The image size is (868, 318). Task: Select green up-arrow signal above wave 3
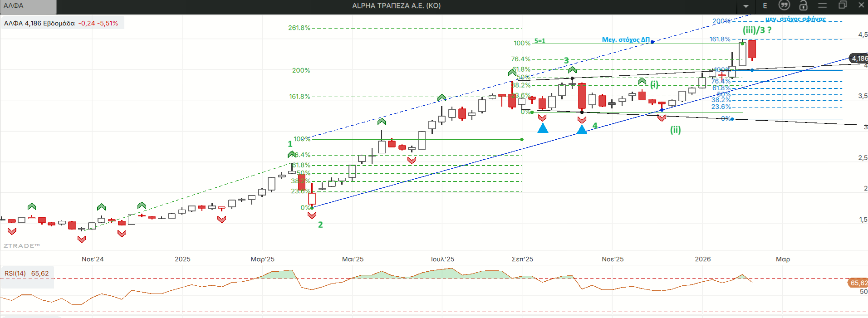click(572, 70)
